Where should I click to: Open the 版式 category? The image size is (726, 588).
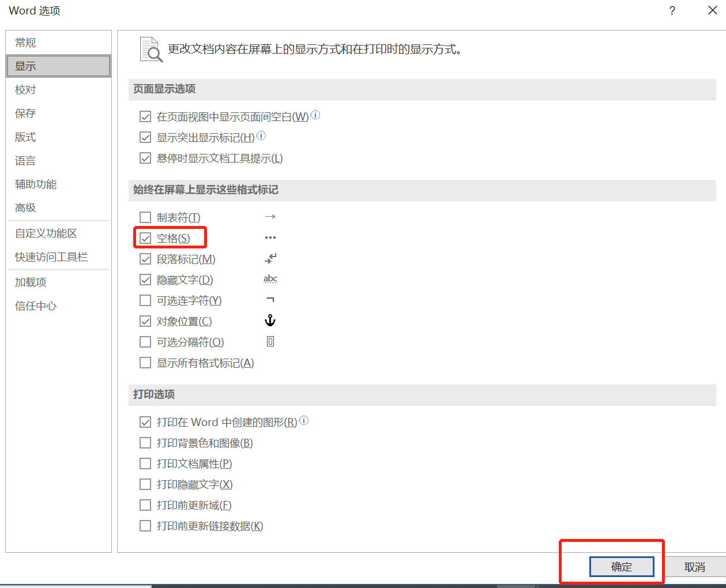click(58, 137)
